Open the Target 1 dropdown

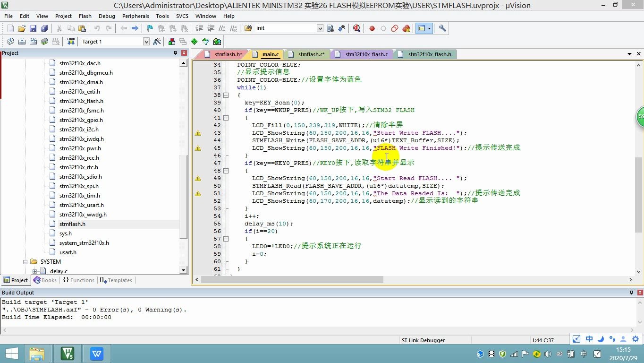click(x=146, y=42)
